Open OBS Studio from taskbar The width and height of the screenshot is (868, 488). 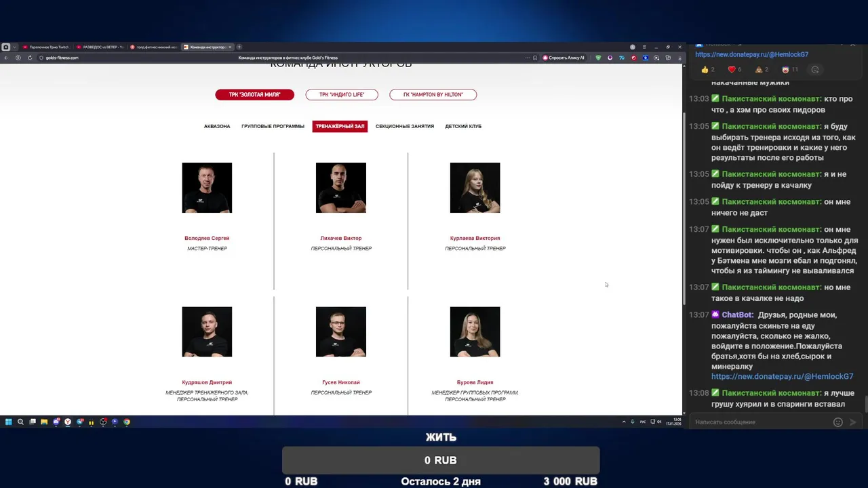click(x=103, y=422)
